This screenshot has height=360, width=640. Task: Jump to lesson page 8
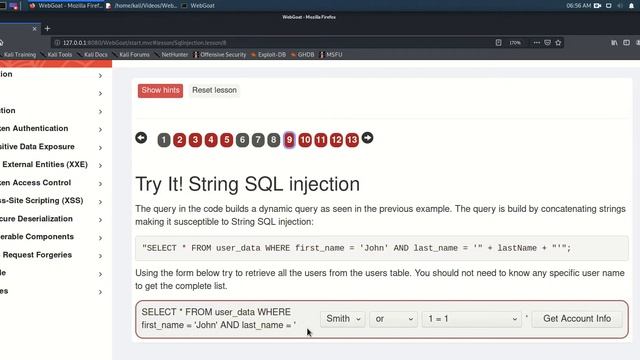273,140
